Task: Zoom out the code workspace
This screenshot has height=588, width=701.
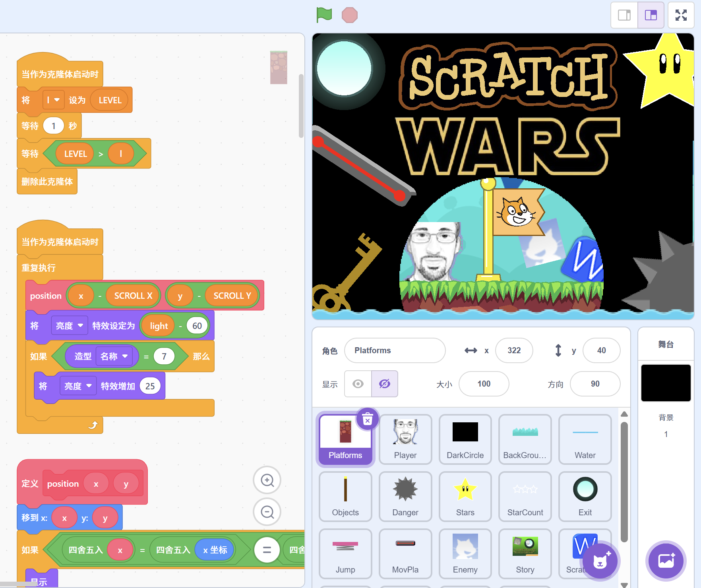Action: [267, 512]
